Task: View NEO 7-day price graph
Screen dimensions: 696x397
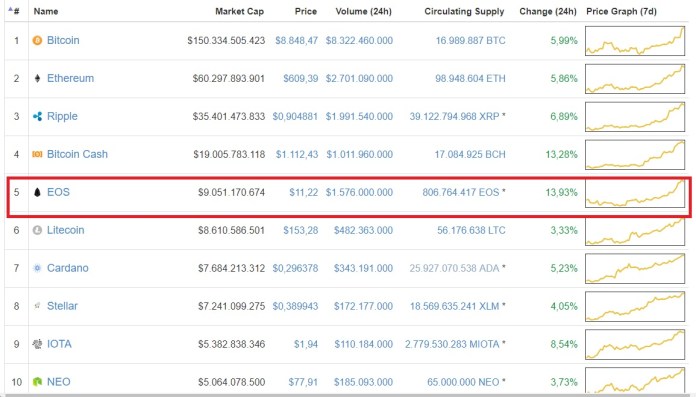Action: pyautogui.click(x=635, y=381)
